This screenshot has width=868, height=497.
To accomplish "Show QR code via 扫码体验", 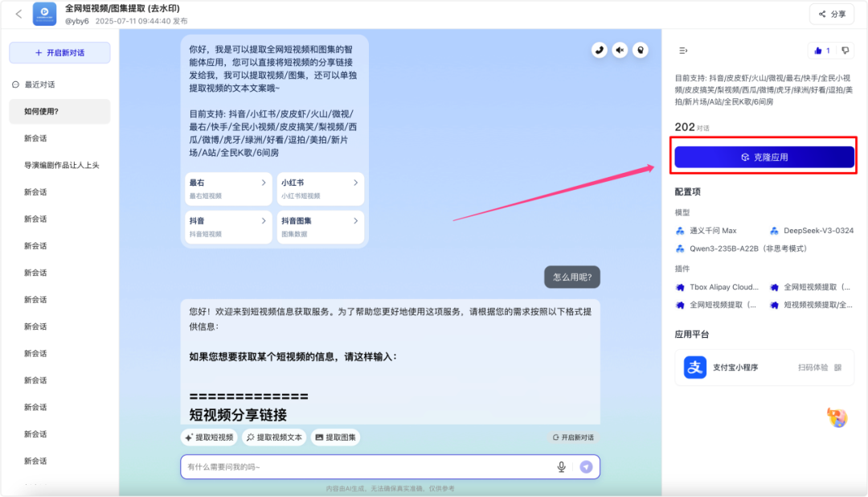I will tap(813, 368).
